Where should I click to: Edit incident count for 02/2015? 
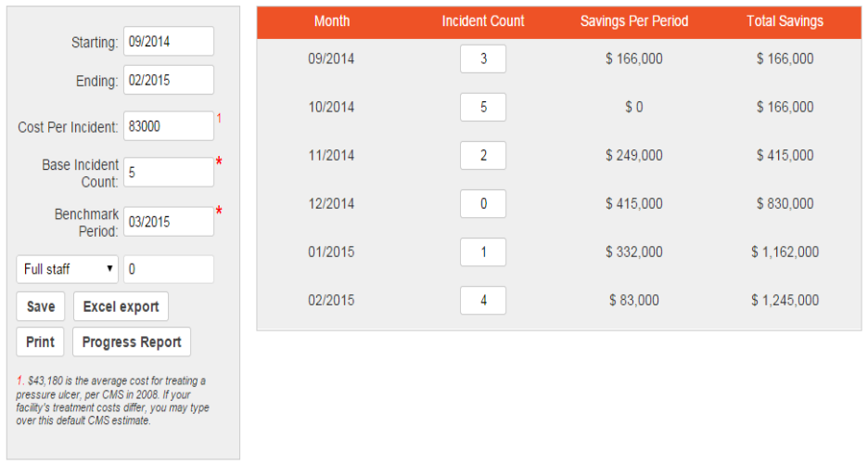coord(483,300)
